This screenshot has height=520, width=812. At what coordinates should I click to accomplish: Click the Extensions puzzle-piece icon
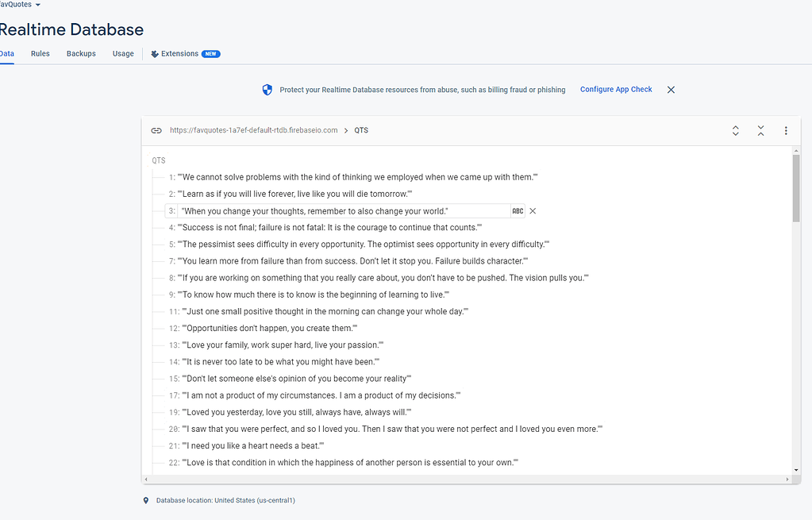click(x=154, y=53)
